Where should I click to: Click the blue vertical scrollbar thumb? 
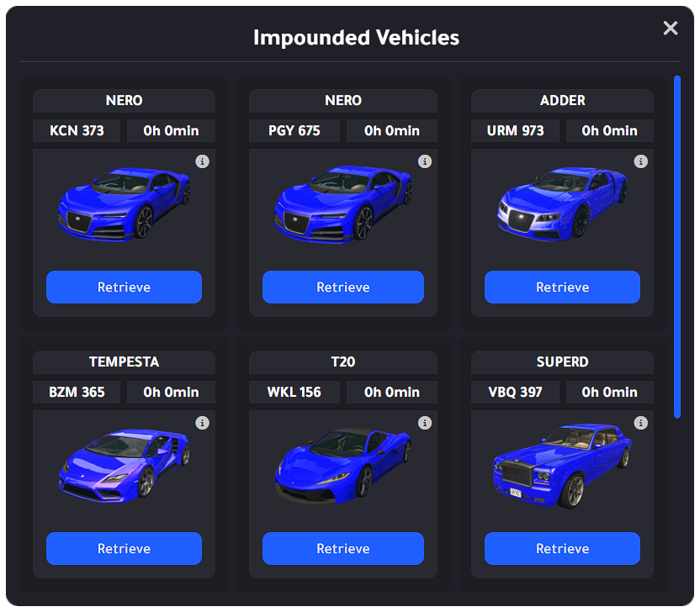(x=677, y=246)
